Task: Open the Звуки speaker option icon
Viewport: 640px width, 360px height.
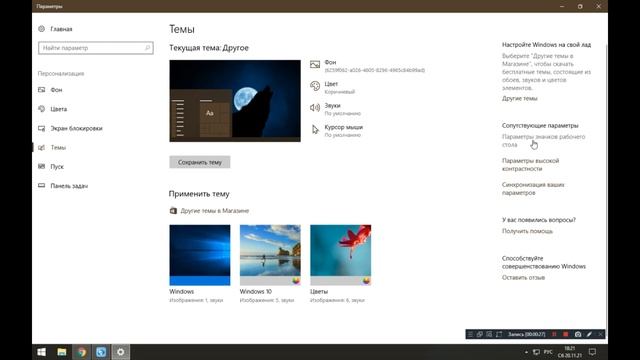Action: (x=315, y=108)
